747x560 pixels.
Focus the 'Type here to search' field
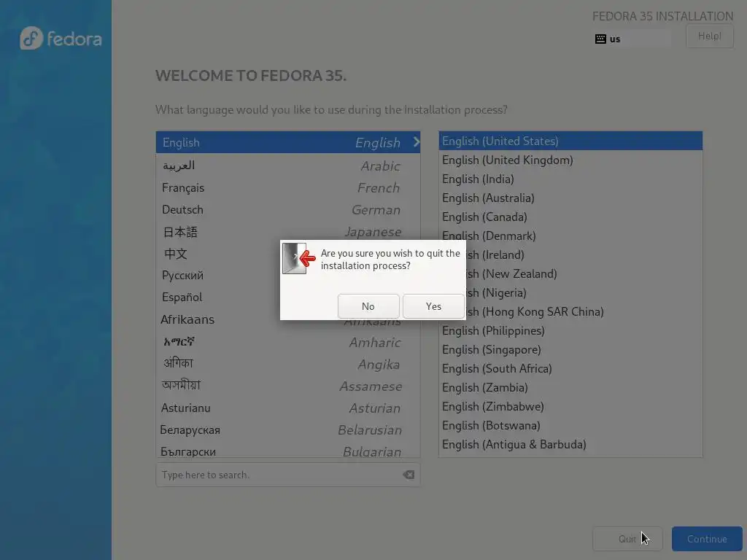click(x=287, y=475)
